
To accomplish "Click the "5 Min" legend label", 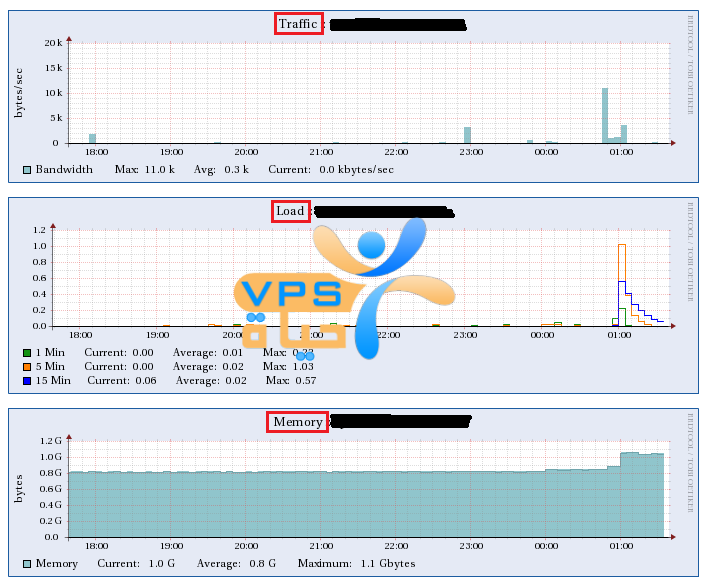I will pyautogui.click(x=50, y=367).
